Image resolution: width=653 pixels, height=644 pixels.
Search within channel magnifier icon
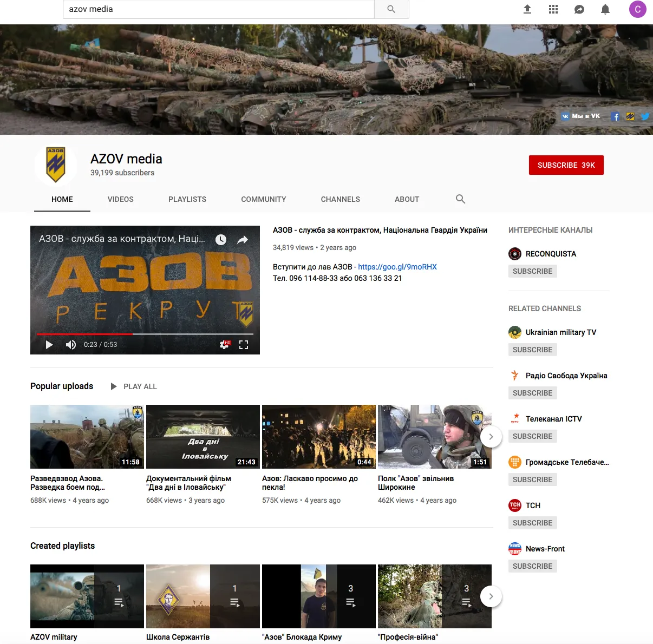point(461,199)
